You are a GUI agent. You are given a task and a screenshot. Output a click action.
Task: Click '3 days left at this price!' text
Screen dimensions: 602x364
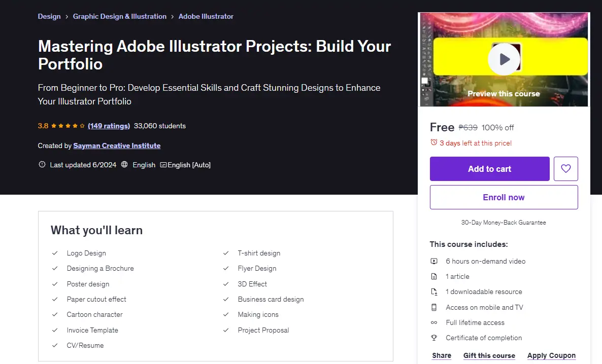(x=476, y=143)
